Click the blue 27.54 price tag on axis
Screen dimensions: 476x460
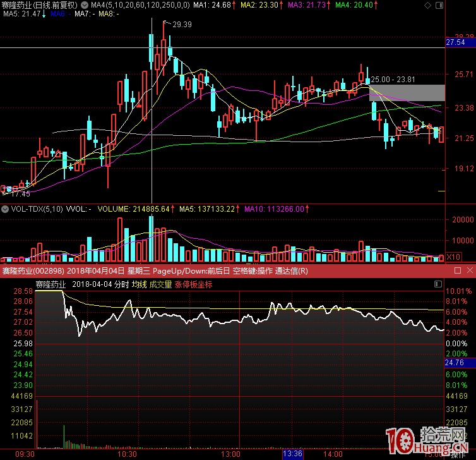pyautogui.click(x=456, y=42)
